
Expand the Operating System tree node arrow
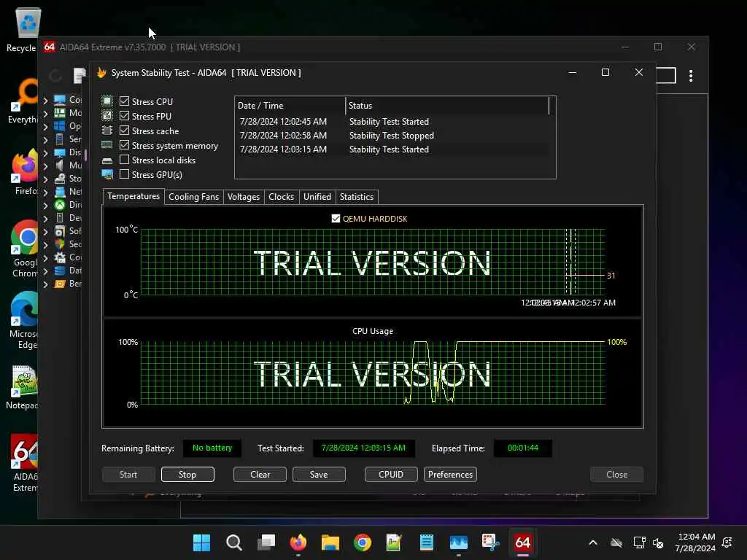click(x=45, y=127)
